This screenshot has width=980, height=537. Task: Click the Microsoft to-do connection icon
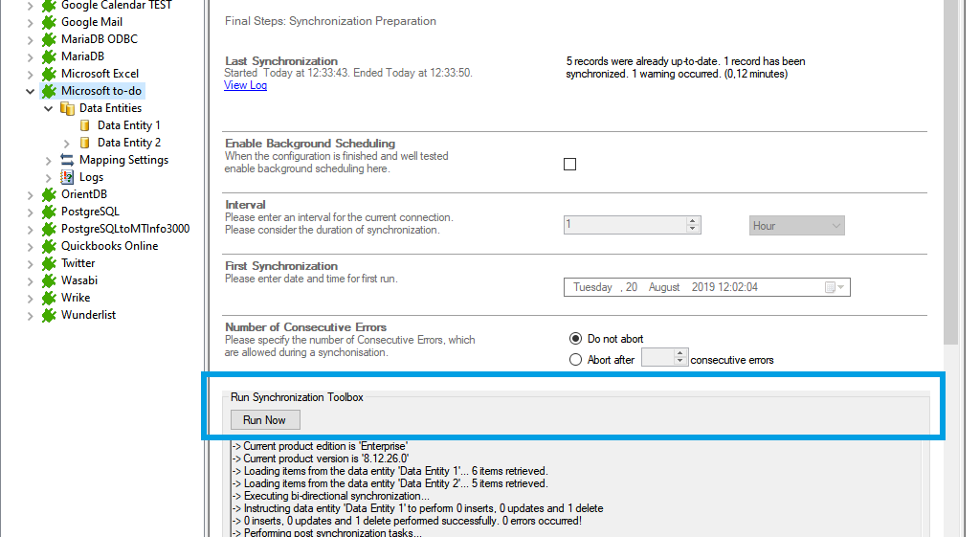(49, 91)
